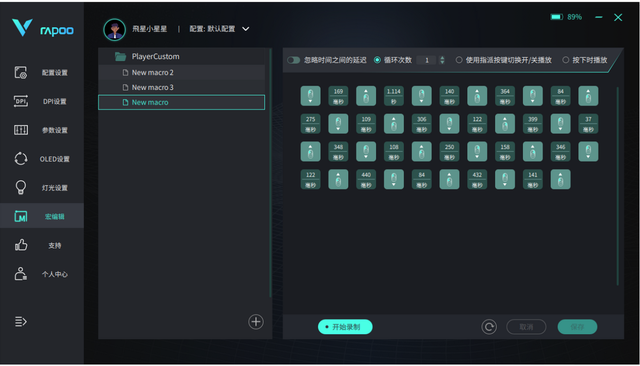Screen dimensions: 640x366
Task: Click the 取消 cancel button
Action: (x=526, y=327)
